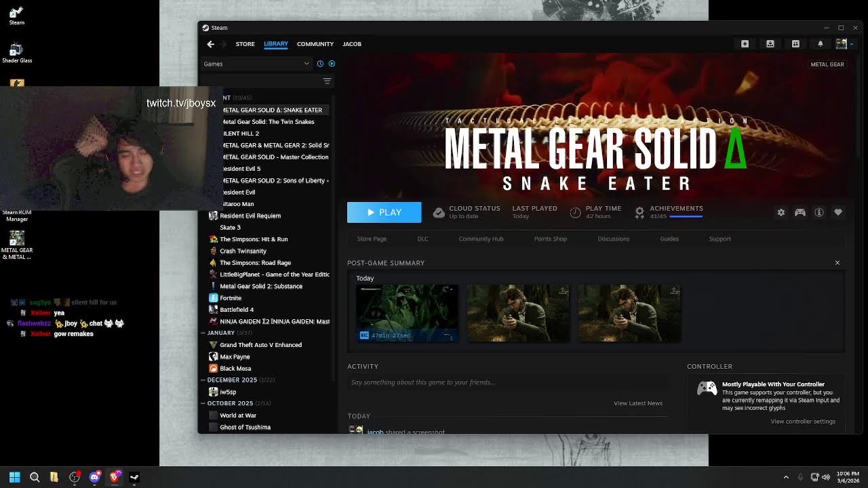Screen dimensions: 868x488
Task: Open File Explorer from the taskbar
Action: pos(54,477)
